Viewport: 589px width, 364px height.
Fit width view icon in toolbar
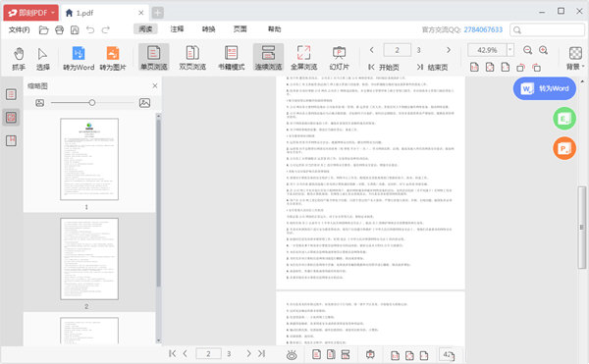click(506, 67)
